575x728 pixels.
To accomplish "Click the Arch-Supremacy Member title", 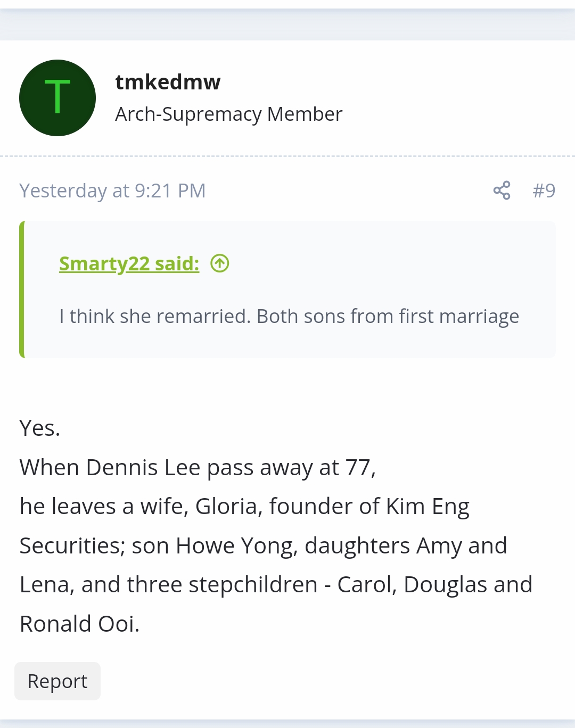I will point(228,114).
